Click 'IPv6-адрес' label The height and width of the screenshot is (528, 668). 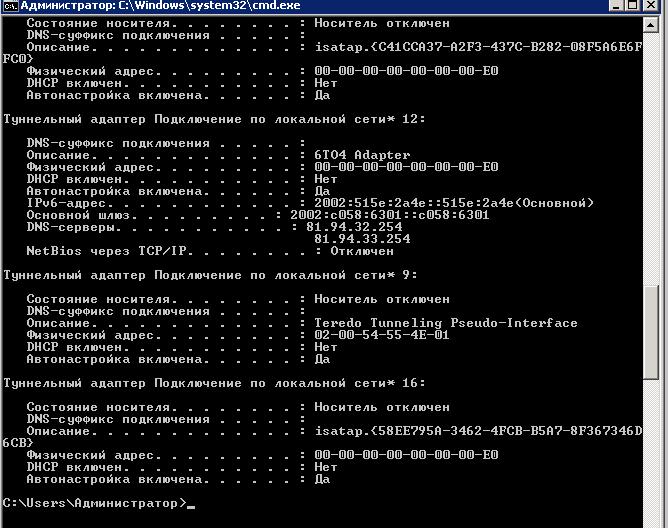(x=66, y=203)
